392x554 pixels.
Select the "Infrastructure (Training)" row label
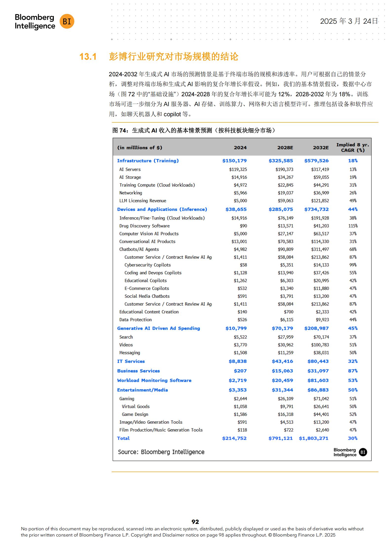(148, 161)
